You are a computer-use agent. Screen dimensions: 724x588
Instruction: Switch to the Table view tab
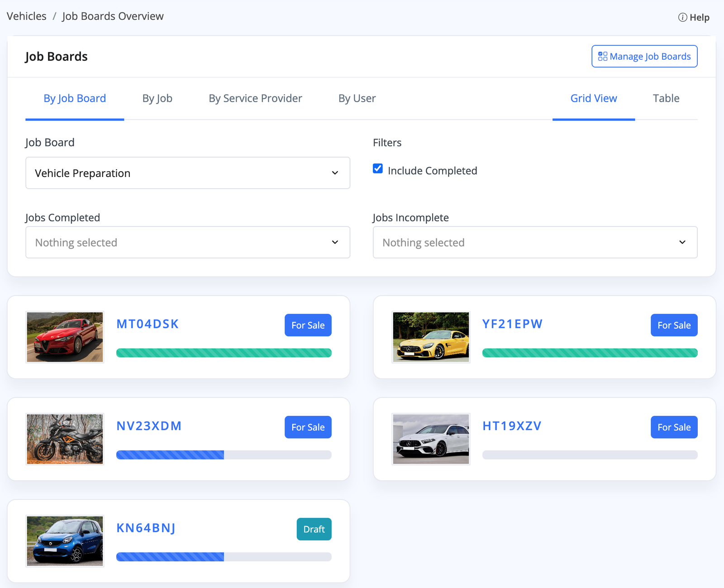coord(666,99)
